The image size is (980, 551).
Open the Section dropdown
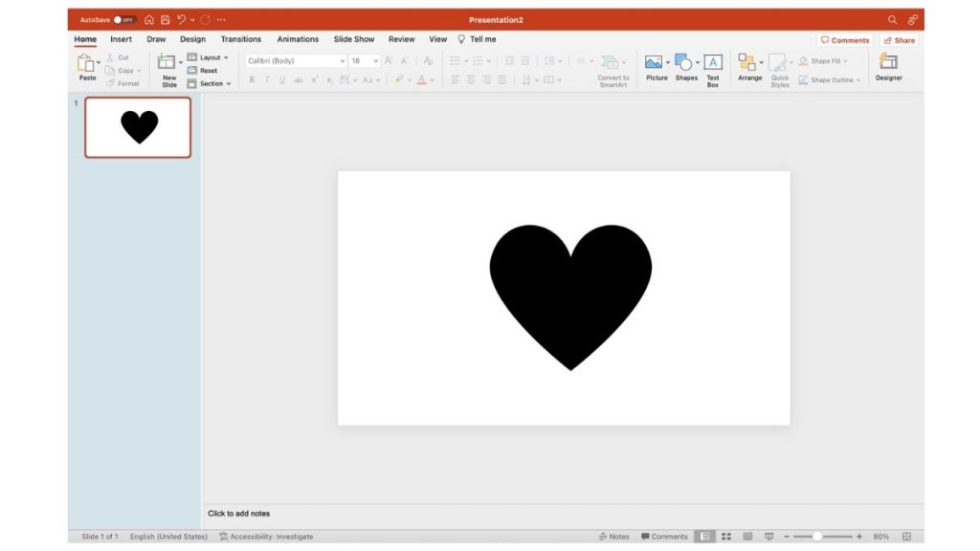point(210,83)
